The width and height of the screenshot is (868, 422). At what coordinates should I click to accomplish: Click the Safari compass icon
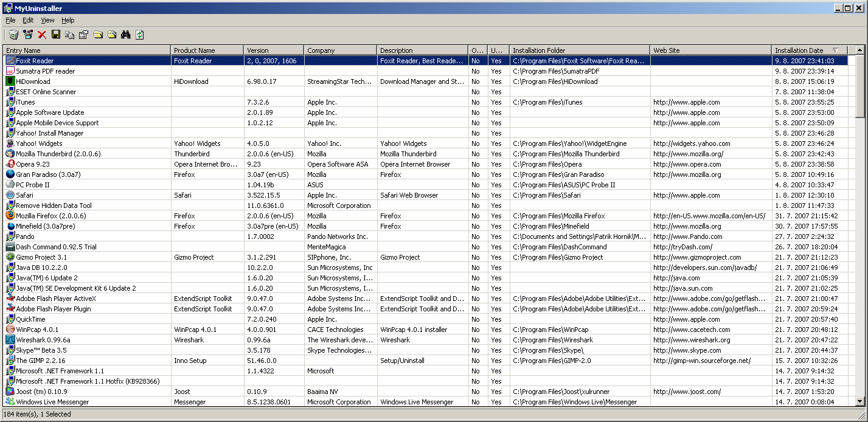click(x=10, y=195)
